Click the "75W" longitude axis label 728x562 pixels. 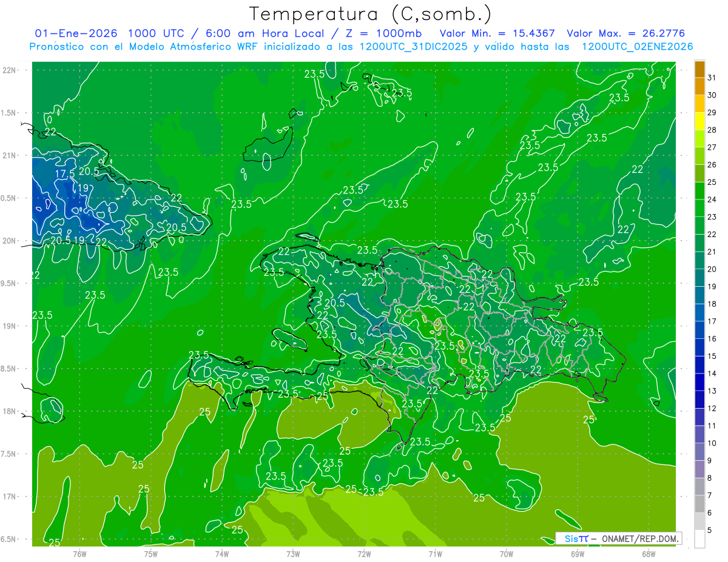pyautogui.click(x=150, y=554)
